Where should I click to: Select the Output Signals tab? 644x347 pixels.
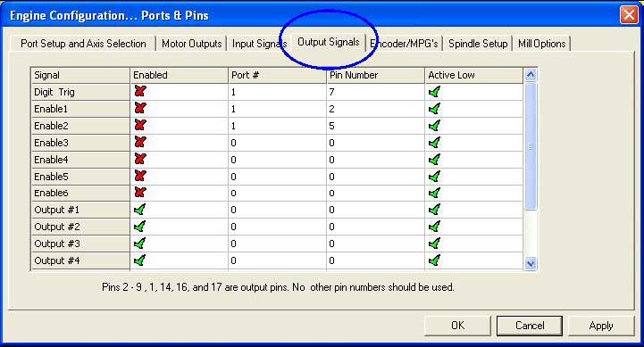(329, 42)
